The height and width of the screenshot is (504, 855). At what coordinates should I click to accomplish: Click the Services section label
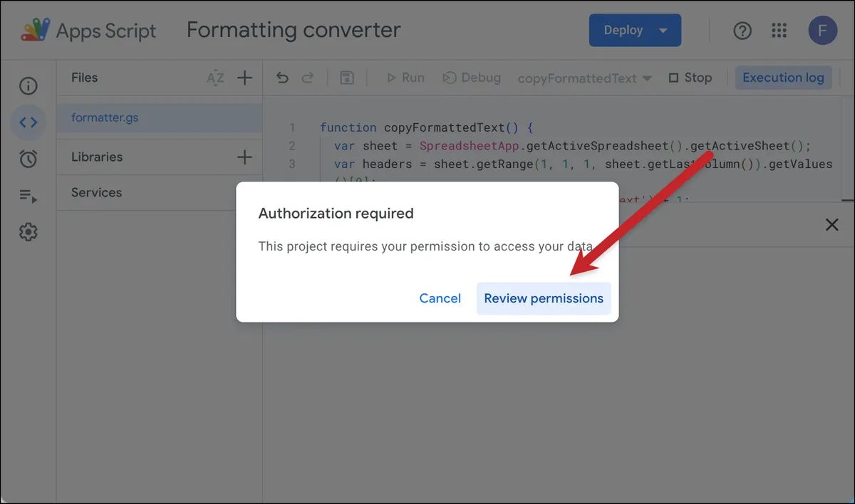[x=96, y=192]
